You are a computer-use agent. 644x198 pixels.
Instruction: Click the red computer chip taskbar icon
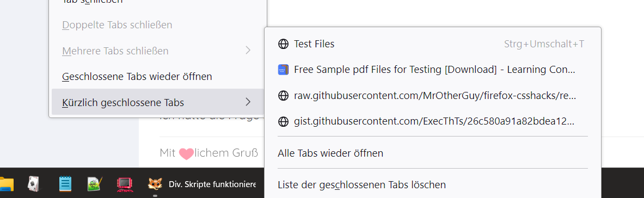(124, 184)
